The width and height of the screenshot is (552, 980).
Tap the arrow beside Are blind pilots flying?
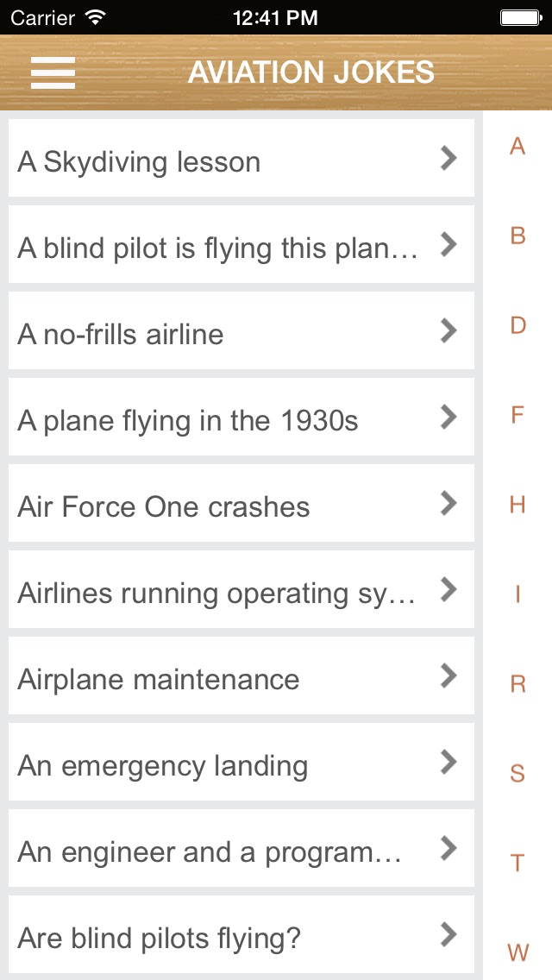coord(448,934)
